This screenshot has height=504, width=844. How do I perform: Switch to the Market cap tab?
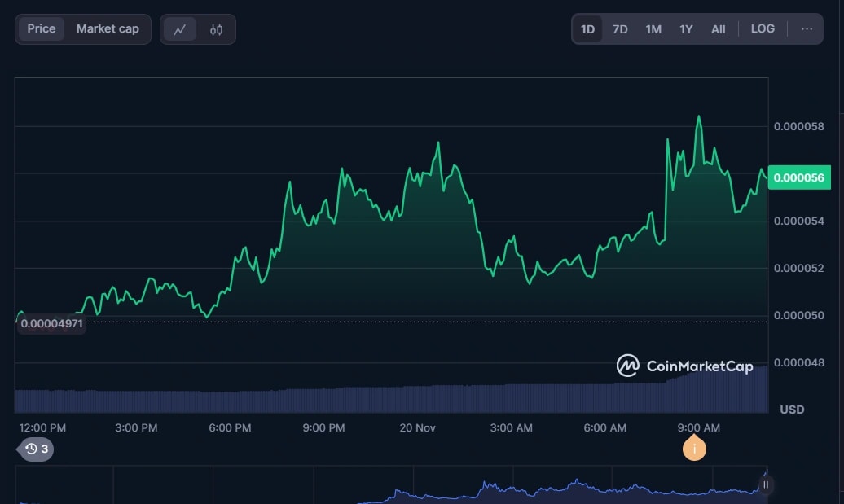(108, 28)
